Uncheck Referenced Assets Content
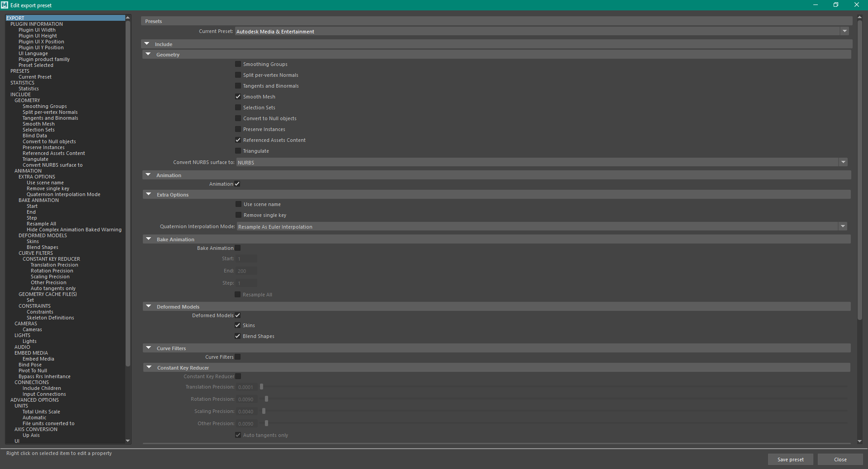Viewport: 868px width, 469px height. (238, 140)
